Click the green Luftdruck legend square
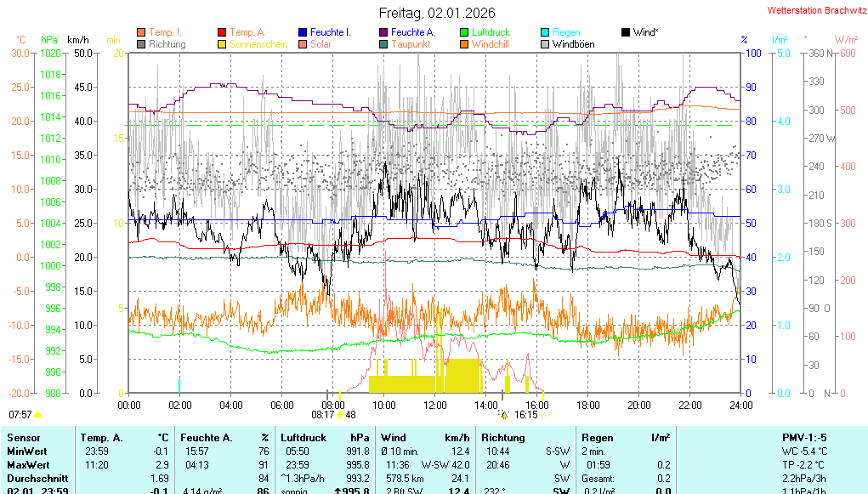The width and height of the screenshot is (868, 494). 464,32
